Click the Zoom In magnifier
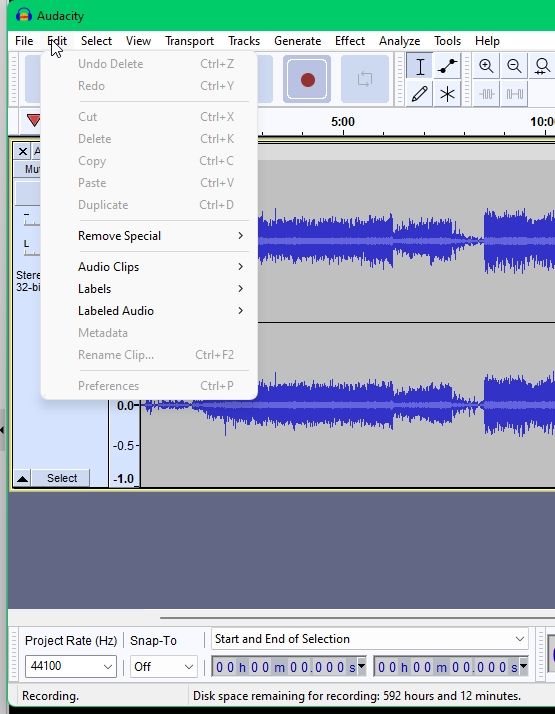This screenshot has height=714, width=555. [486, 66]
